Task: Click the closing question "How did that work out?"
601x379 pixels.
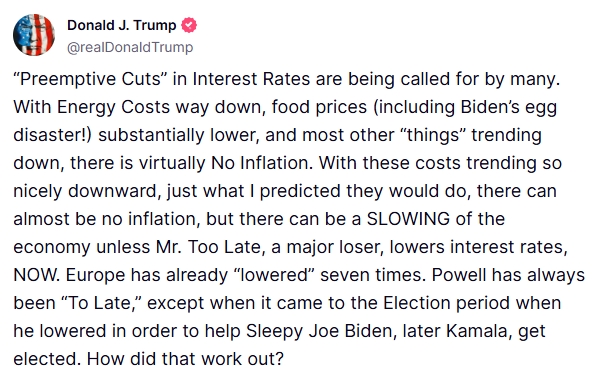Action: [185, 359]
